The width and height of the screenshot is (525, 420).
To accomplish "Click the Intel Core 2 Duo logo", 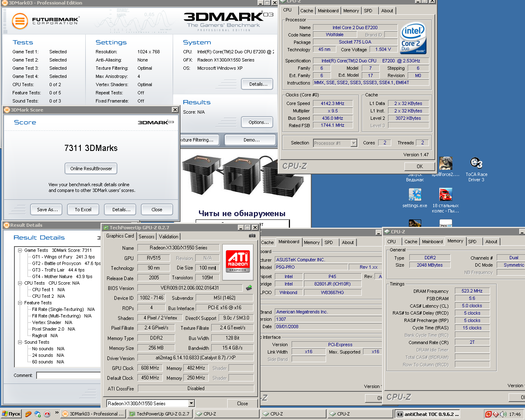I will pos(413,39).
